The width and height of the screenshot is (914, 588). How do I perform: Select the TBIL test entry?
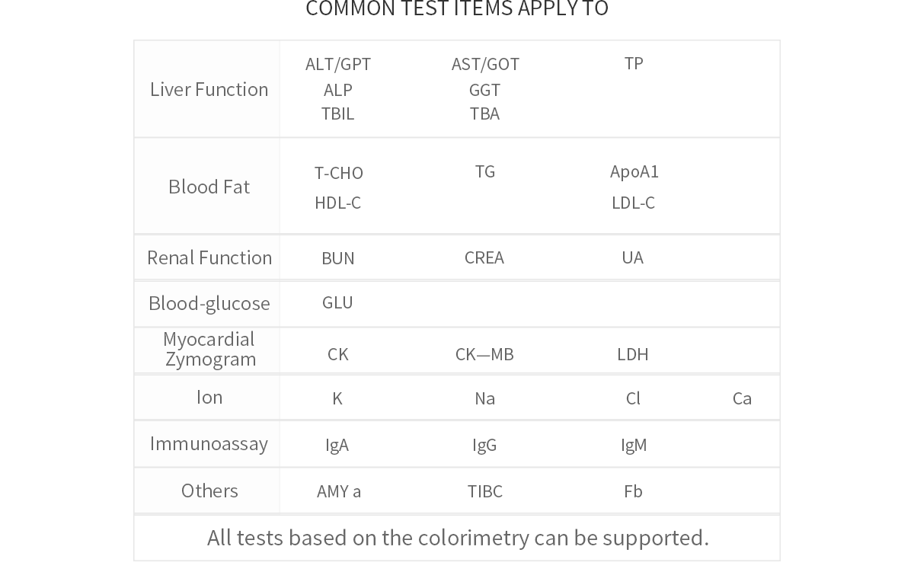coord(337,113)
